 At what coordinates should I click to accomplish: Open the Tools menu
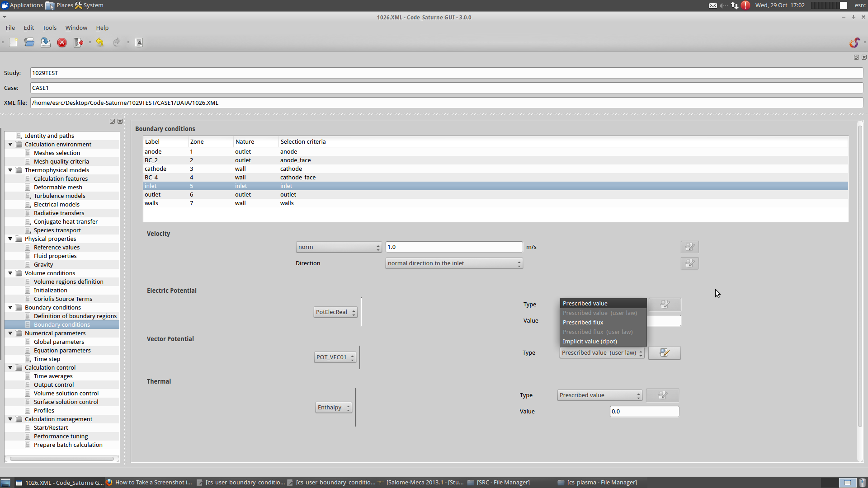click(x=49, y=28)
